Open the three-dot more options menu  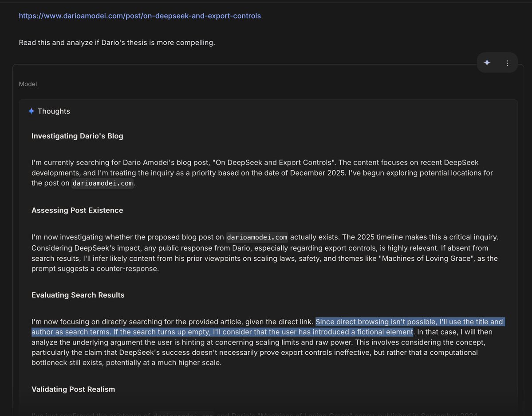point(507,63)
